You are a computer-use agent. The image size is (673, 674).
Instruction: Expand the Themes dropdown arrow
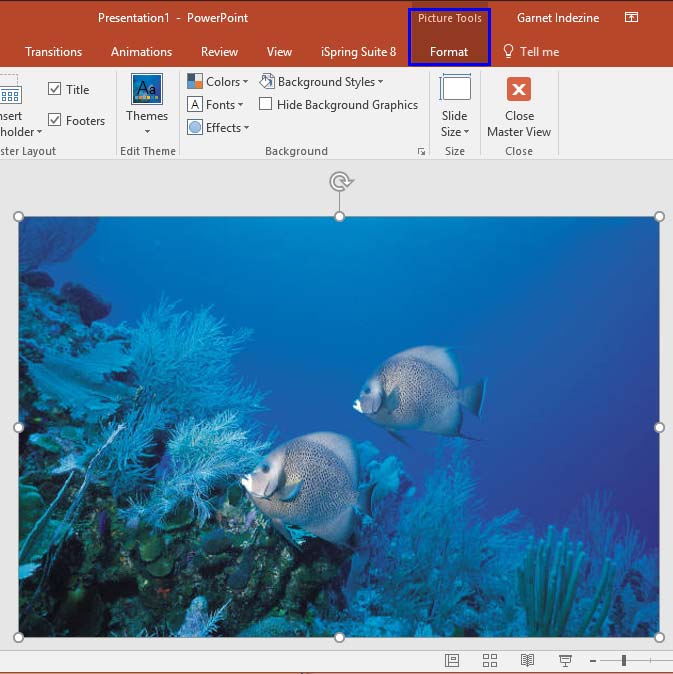(x=147, y=131)
